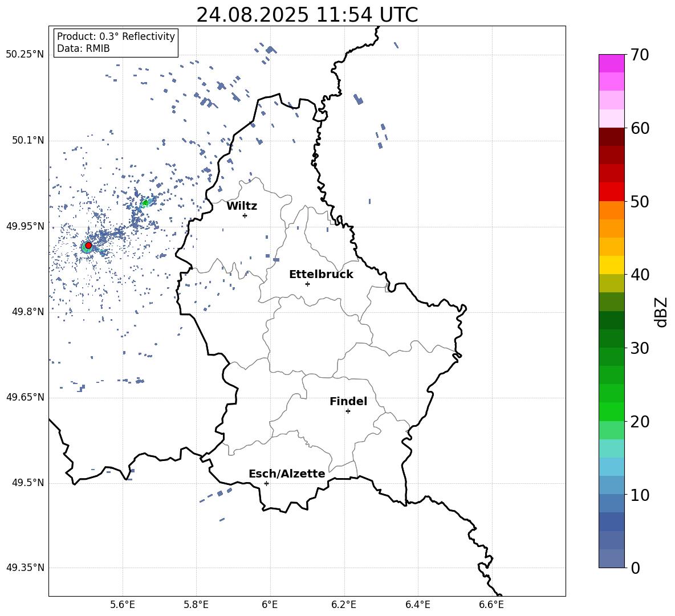
Task: Click the red radar site dot
Action: 88,245
